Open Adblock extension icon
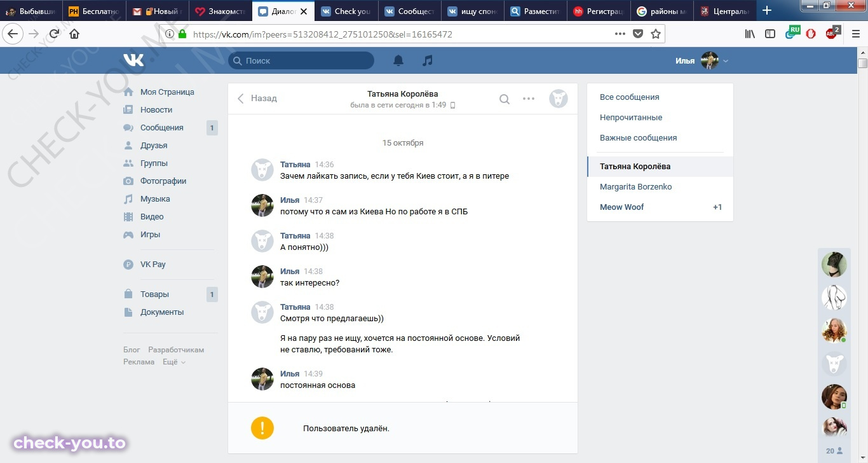Screen dimensions: 868x463 coord(832,32)
